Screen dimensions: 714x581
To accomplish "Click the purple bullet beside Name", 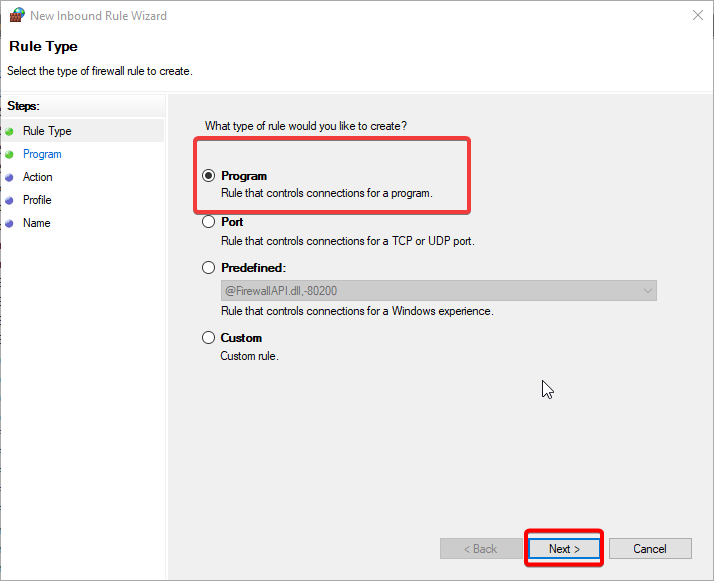I will (x=10, y=224).
